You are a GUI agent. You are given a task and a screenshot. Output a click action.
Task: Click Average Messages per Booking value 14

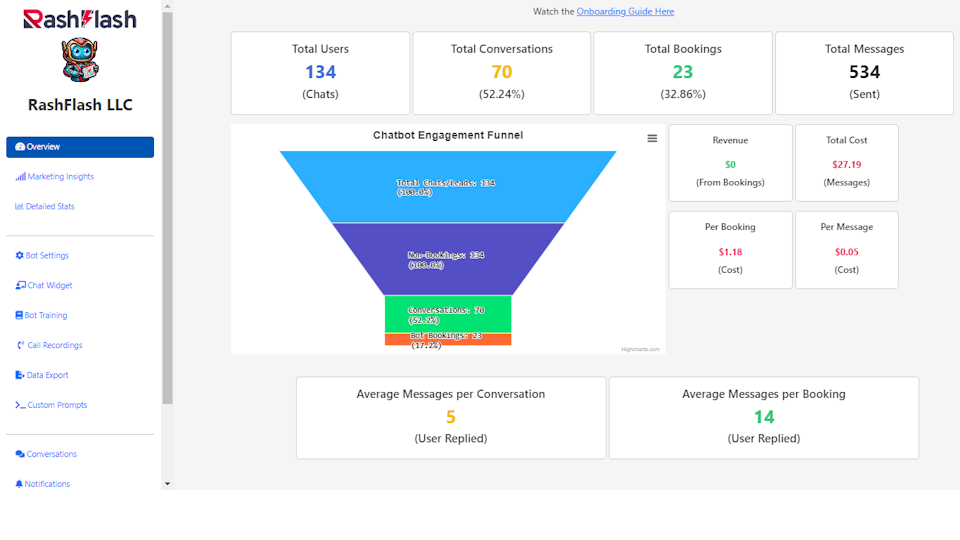coord(764,417)
